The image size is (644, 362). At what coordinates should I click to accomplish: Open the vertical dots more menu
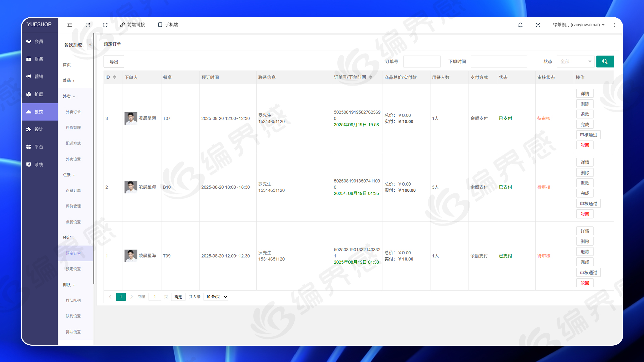click(615, 25)
